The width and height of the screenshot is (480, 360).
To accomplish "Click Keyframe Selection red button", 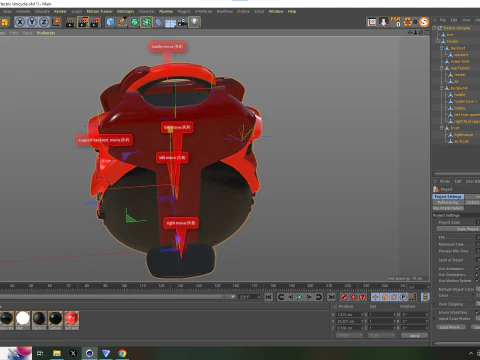I will 363,297.
